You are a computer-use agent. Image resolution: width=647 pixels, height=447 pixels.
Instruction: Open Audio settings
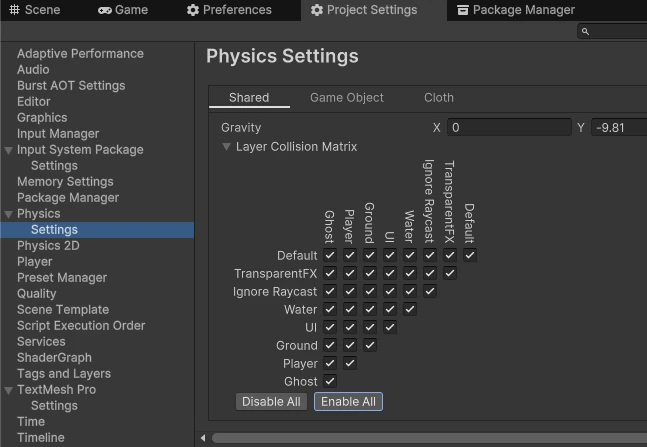[33, 70]
